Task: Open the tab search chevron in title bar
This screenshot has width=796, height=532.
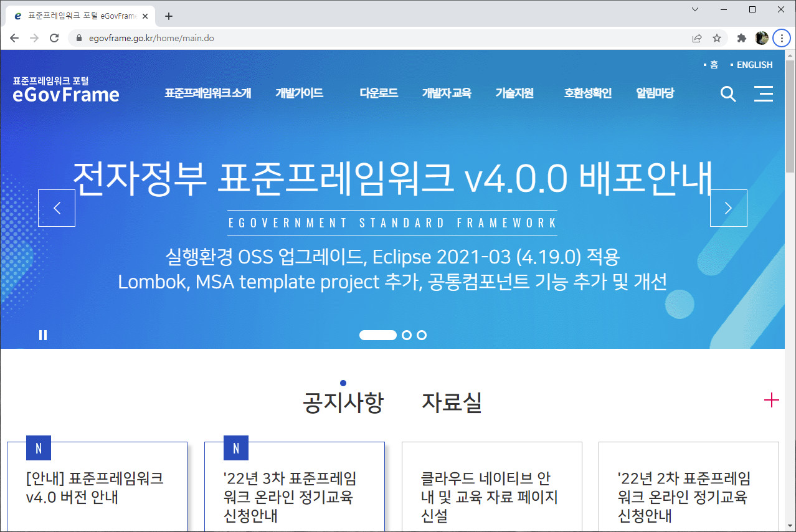Action: click(x=695, y=9)
